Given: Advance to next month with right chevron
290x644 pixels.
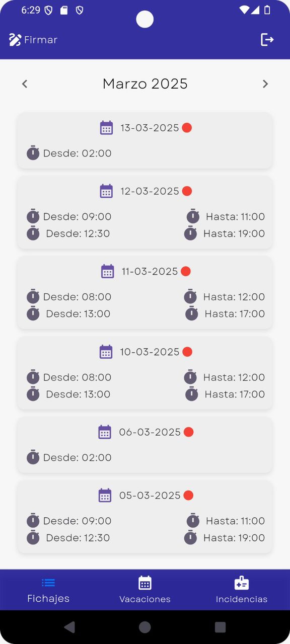Looking at the screenshot, I should (265, 84).
